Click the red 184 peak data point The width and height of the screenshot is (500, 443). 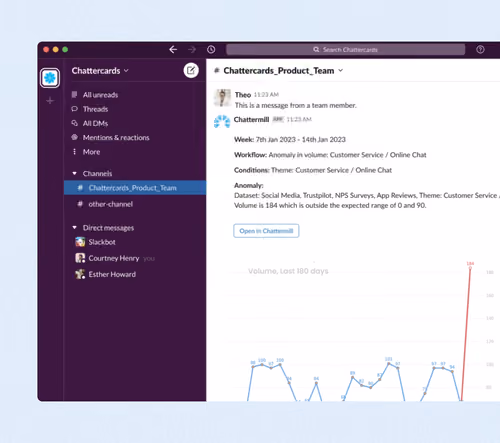click(470, 267)
